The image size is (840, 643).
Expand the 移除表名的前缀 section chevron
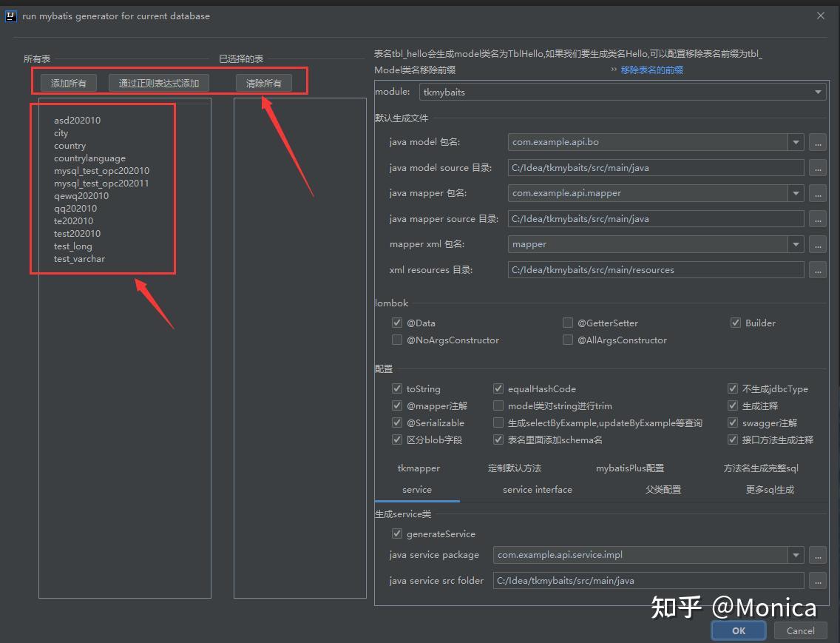click(x=614, y=70)
